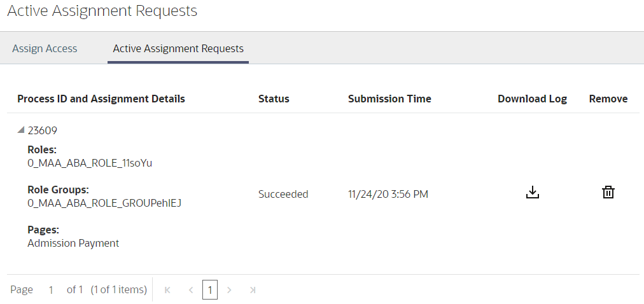Click the page number input field
Screen dimensions: 644x304
click(x=51, y=290)
